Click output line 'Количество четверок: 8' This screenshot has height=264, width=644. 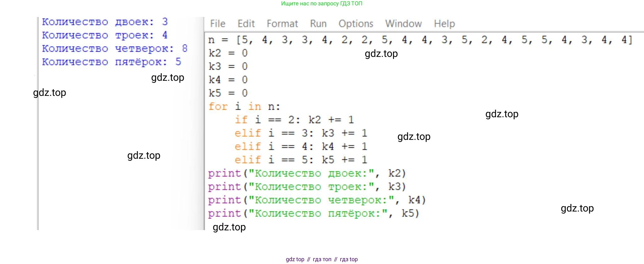tap(115, 48)
